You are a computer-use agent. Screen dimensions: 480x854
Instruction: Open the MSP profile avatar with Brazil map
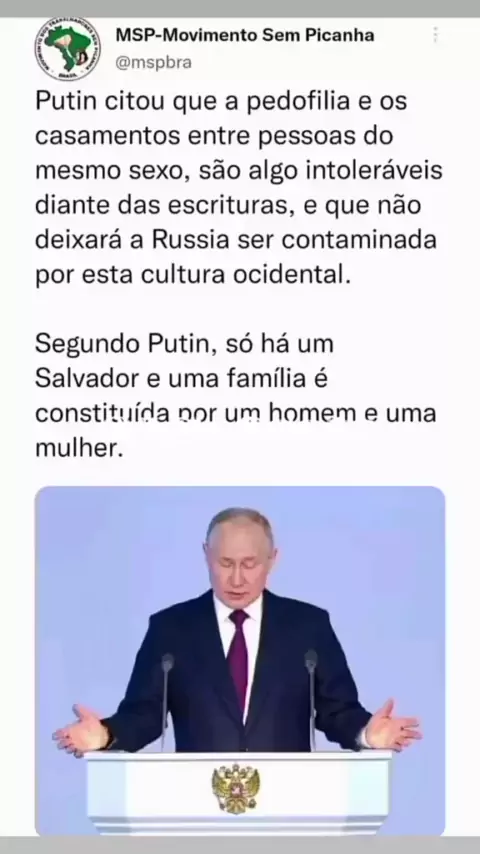[x=68, y=49]
